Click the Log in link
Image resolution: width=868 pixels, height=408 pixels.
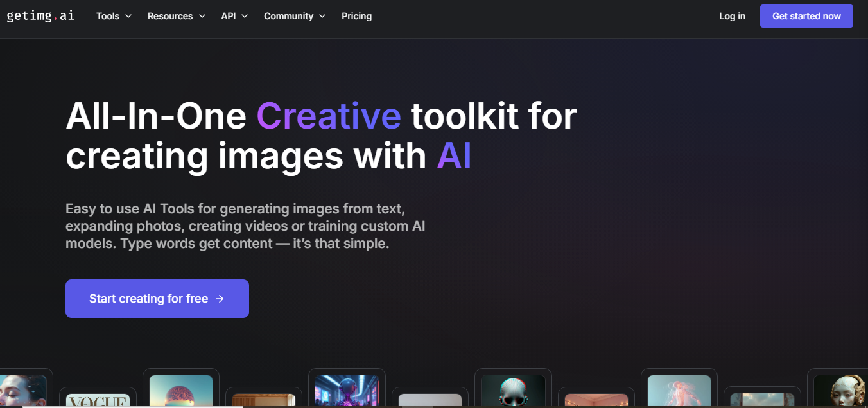tap(732, 16)
